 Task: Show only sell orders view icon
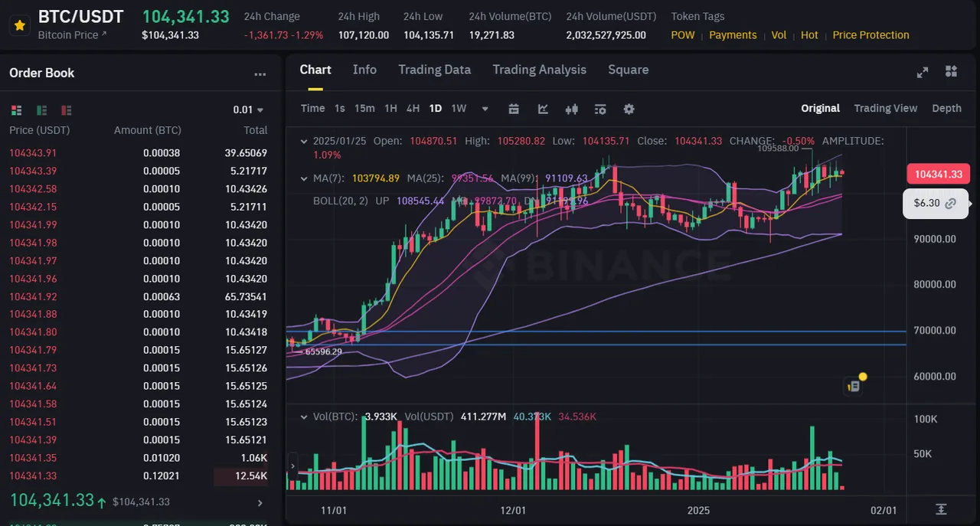pyautogui.click(x=67, y=109)
